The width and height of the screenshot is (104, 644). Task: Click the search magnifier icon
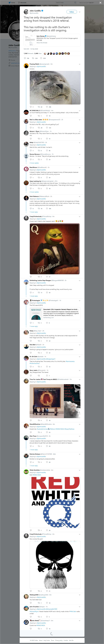[75, 3]
